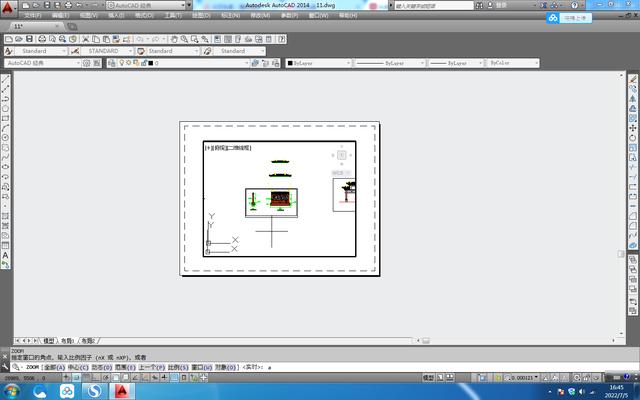Open AutoCAD from the Windows taskbar
640x400 pixels.
122,391
